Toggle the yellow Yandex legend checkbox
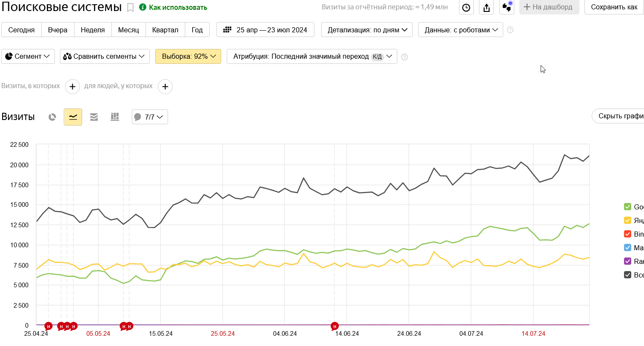Screen dimensions: 644x346 pos(627,220)
